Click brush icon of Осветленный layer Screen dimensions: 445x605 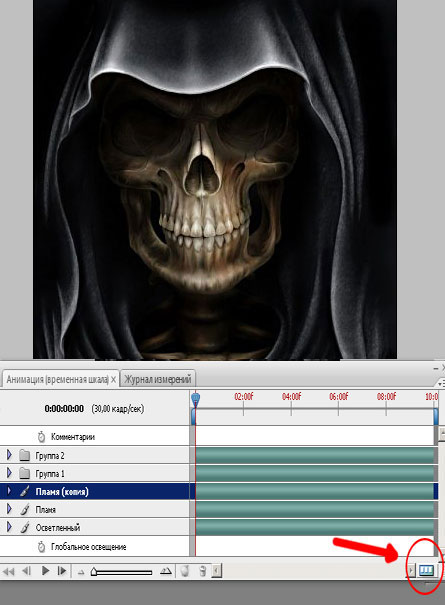point(25,527)
